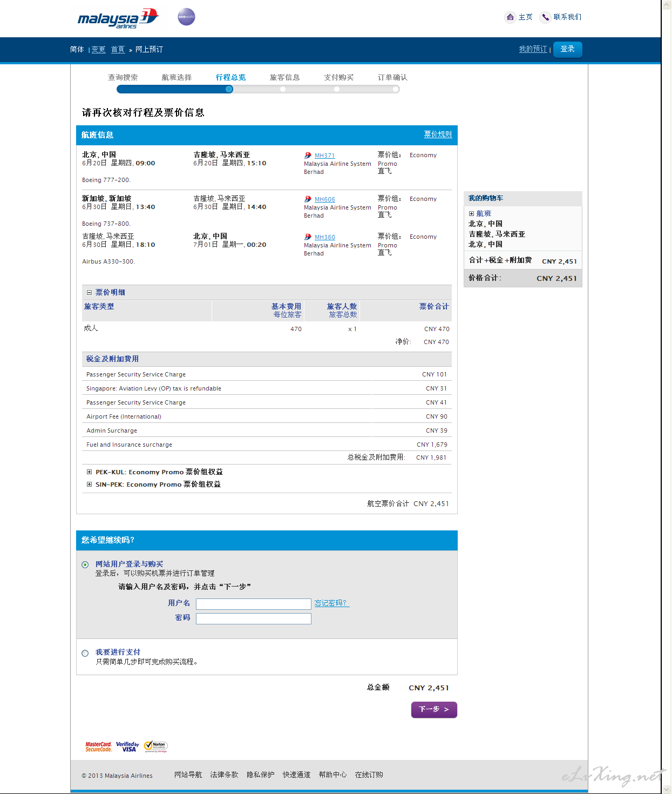The image size is (672, 794).
Task: Expand 航班 in the shopping cart
Action: click(x=471, y=214)
